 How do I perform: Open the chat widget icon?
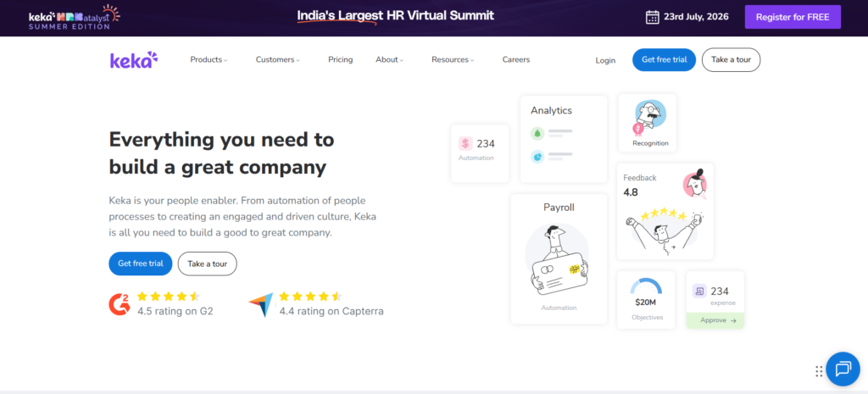[x=843, y=369]
